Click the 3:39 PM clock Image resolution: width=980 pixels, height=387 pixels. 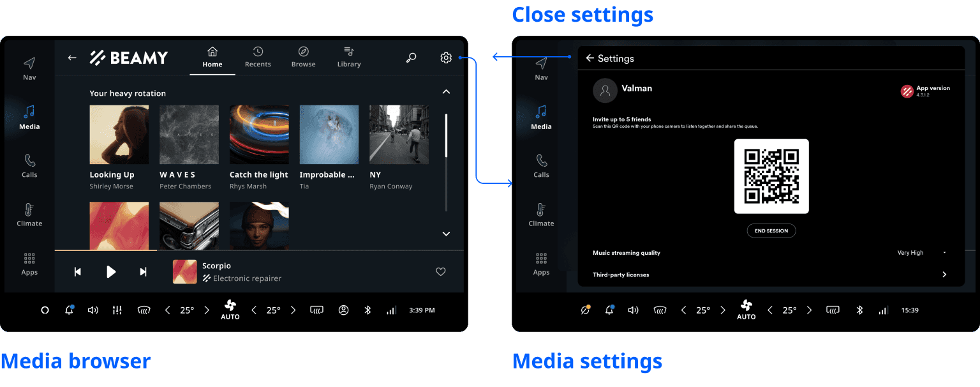click(422, 310)
